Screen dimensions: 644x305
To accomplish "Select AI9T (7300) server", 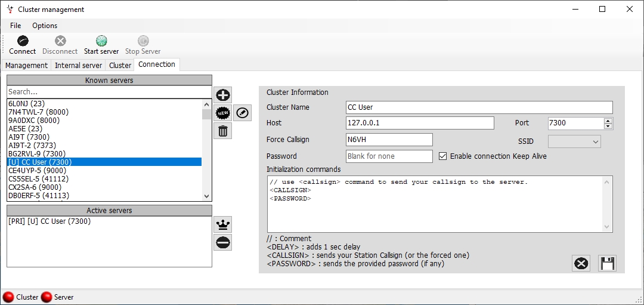I will [104, 137].
